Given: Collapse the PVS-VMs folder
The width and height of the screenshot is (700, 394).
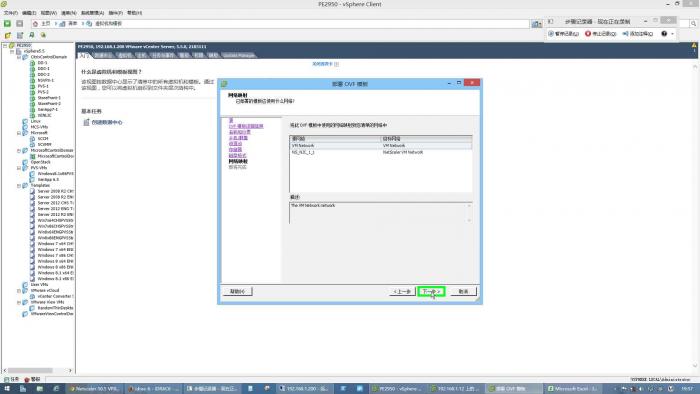Looking at the screenshot, I should tap(19, 168).
